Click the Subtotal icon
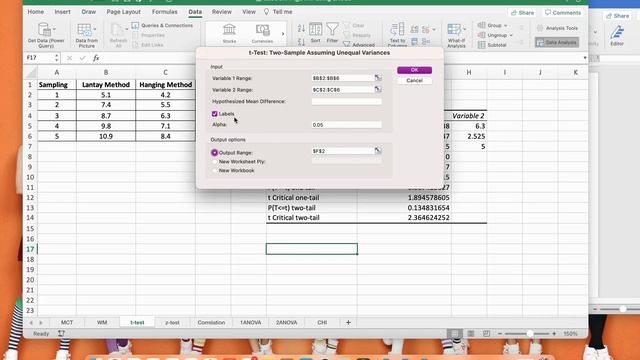The height and width of the screenshot is (360, 640). click(482, 45)
